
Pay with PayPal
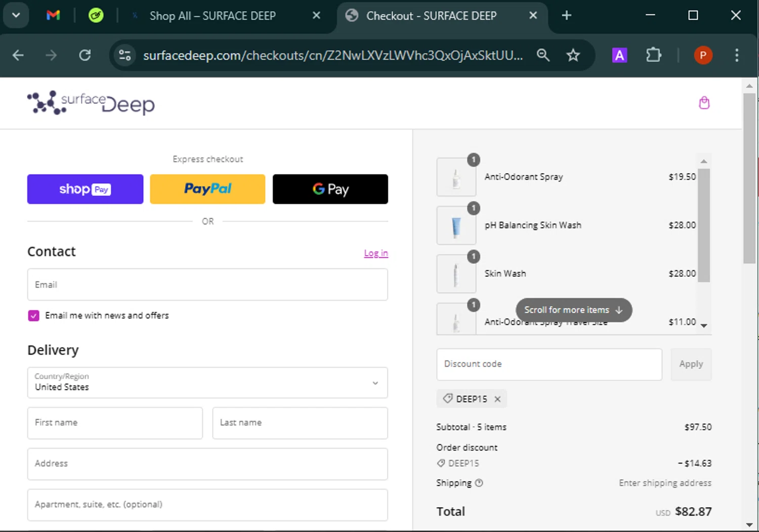click(x=207, y=189)
